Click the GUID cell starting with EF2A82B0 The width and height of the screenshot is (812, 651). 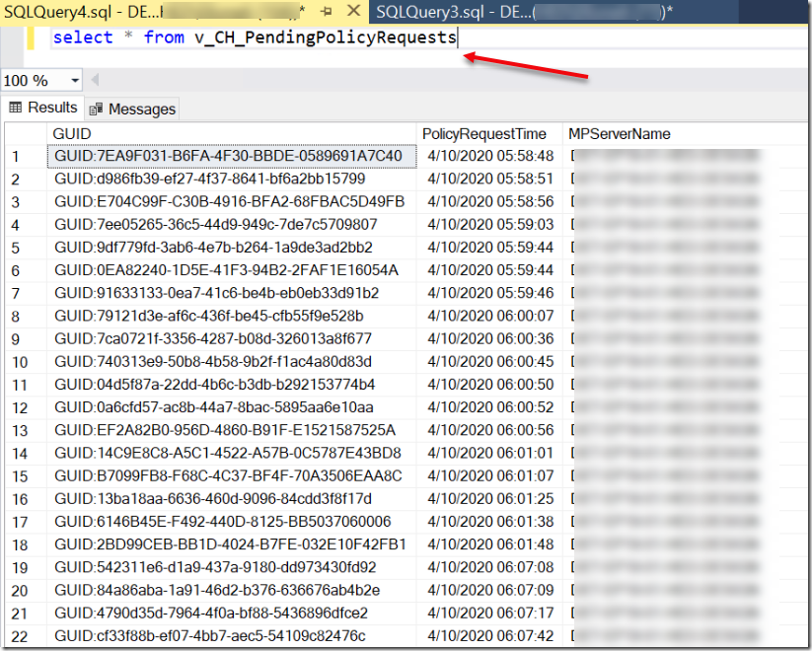[225, 430]
